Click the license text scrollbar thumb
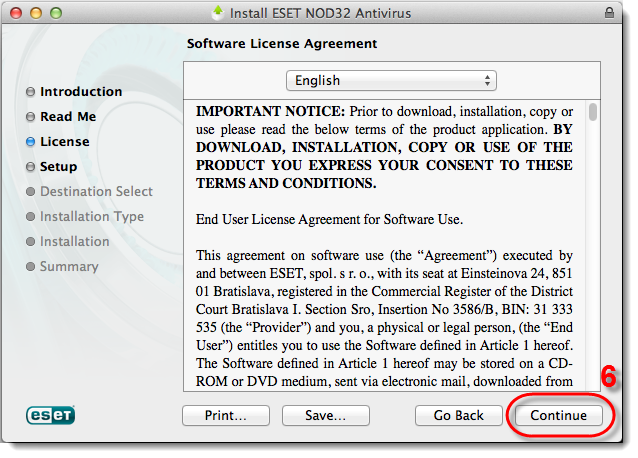 [x=593, y=112]
